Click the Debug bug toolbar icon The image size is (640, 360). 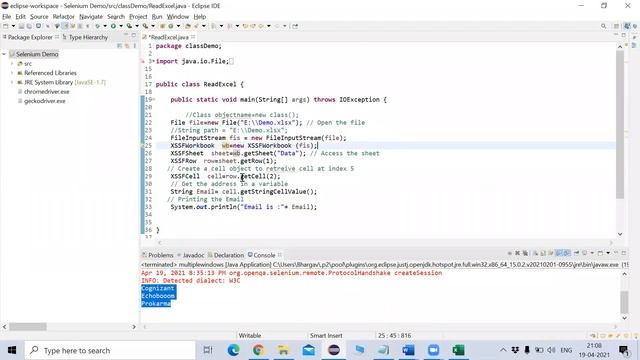[x=97, y=26]
